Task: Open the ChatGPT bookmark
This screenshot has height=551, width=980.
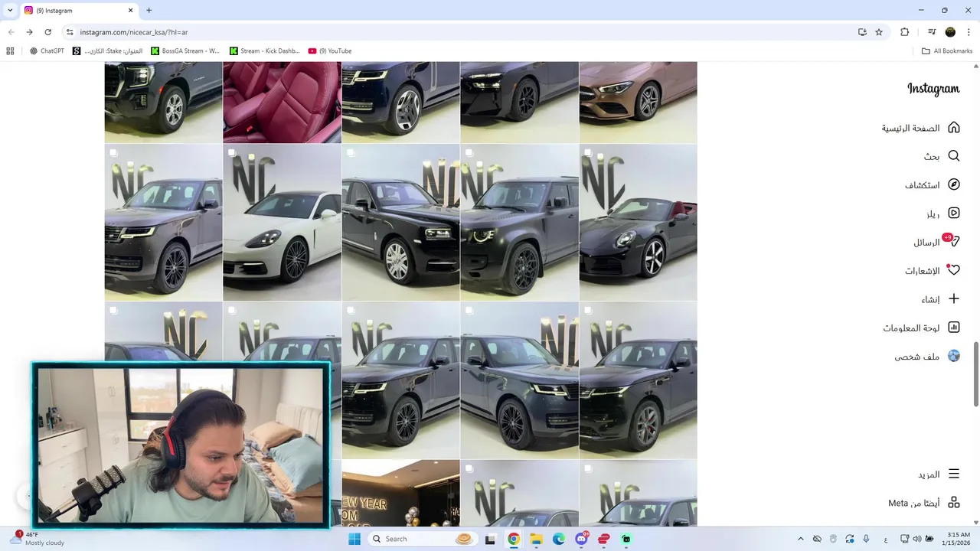Action: pyautogui.click(x=47, y=51)
